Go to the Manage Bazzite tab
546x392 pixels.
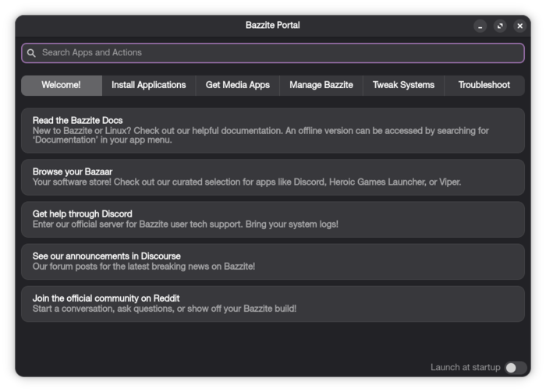[x=321, y=85]
